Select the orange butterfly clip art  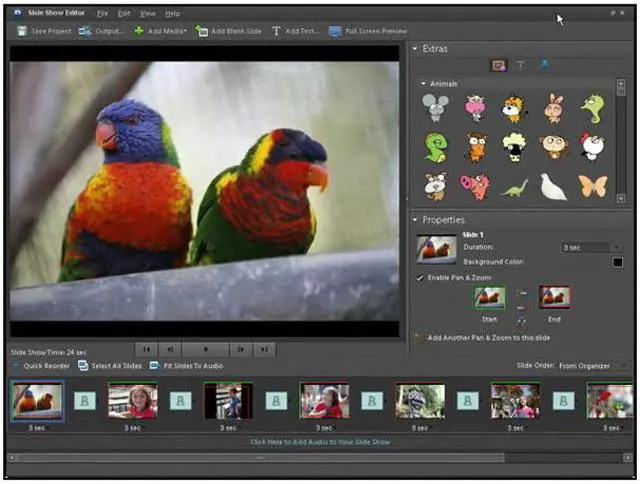593,186
